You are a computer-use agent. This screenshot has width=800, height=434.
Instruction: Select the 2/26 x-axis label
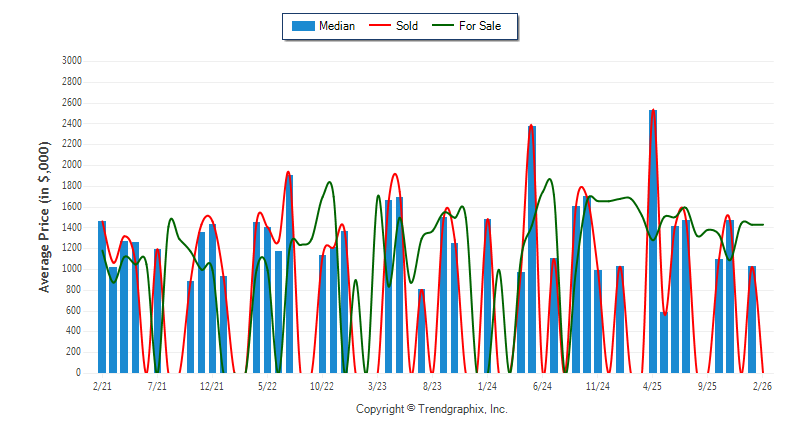(762, 386)
